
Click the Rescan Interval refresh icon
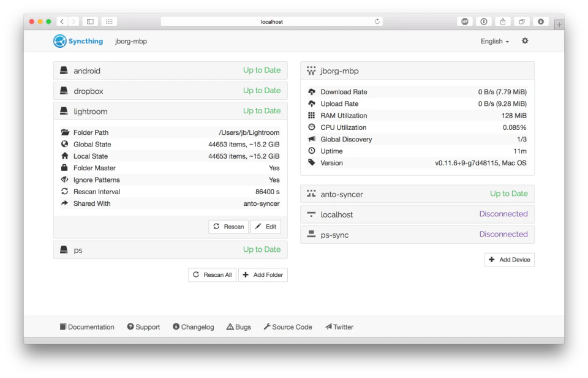66,191
